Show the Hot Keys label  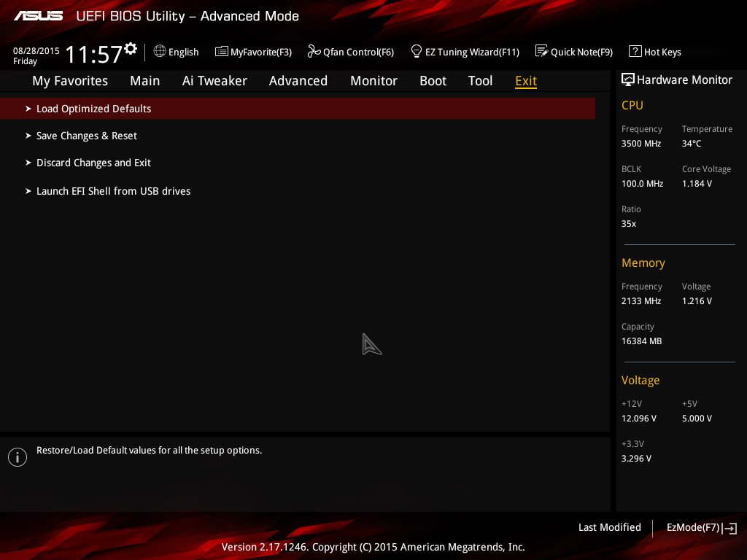[662, 52]
